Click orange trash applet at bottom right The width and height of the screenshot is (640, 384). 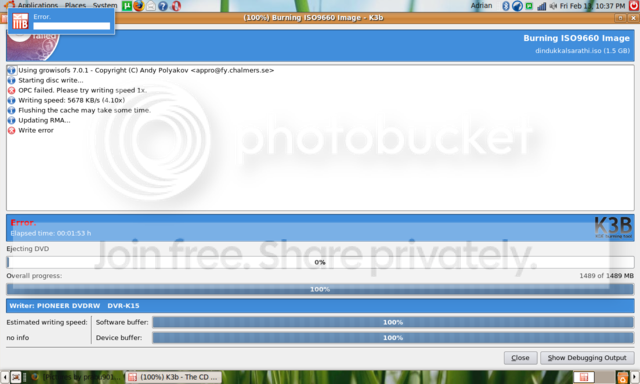point(622,377)
